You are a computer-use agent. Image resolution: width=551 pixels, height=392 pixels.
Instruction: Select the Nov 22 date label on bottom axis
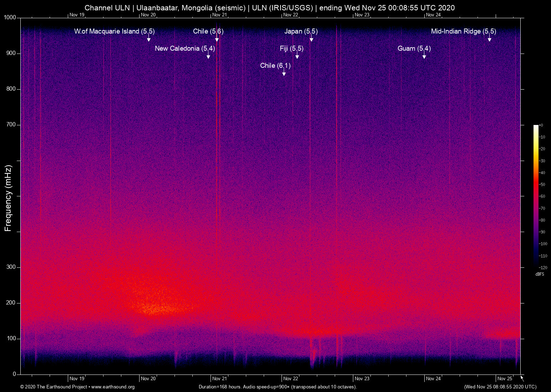[291, 378]
